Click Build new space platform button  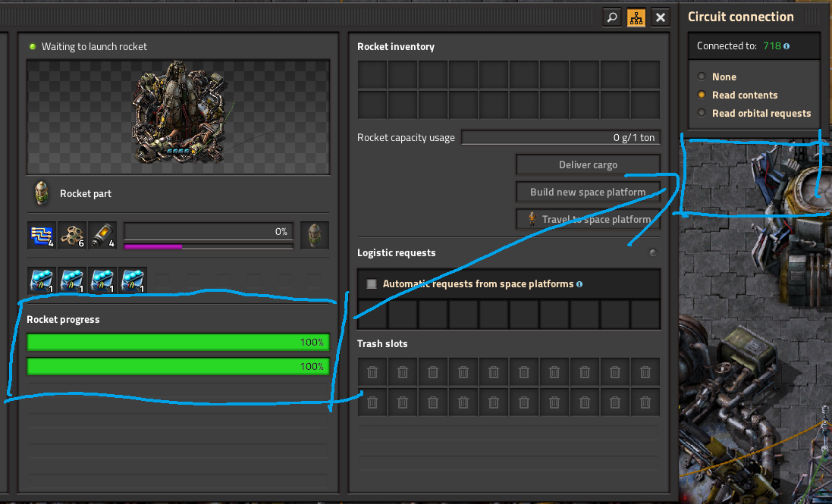(588, 192)
